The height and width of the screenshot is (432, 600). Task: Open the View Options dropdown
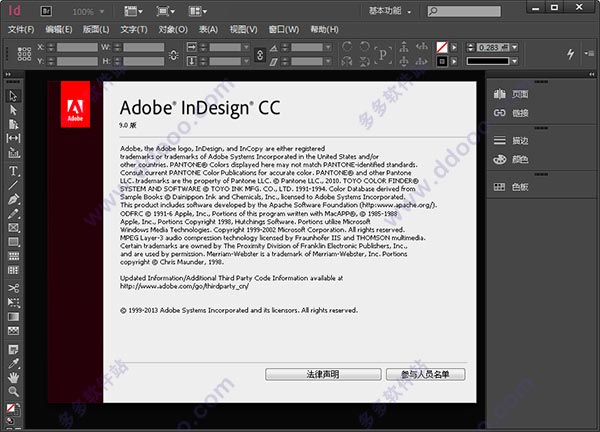pyautogui.click(x=133, y=11)
